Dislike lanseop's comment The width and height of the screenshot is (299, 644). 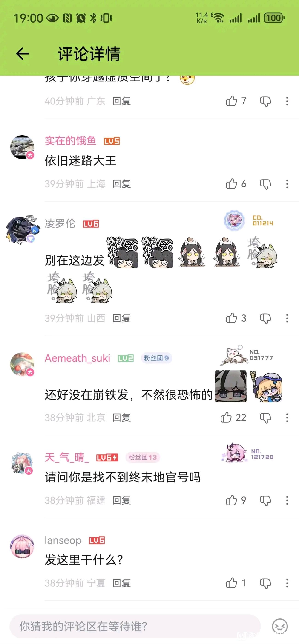point(265,583)
